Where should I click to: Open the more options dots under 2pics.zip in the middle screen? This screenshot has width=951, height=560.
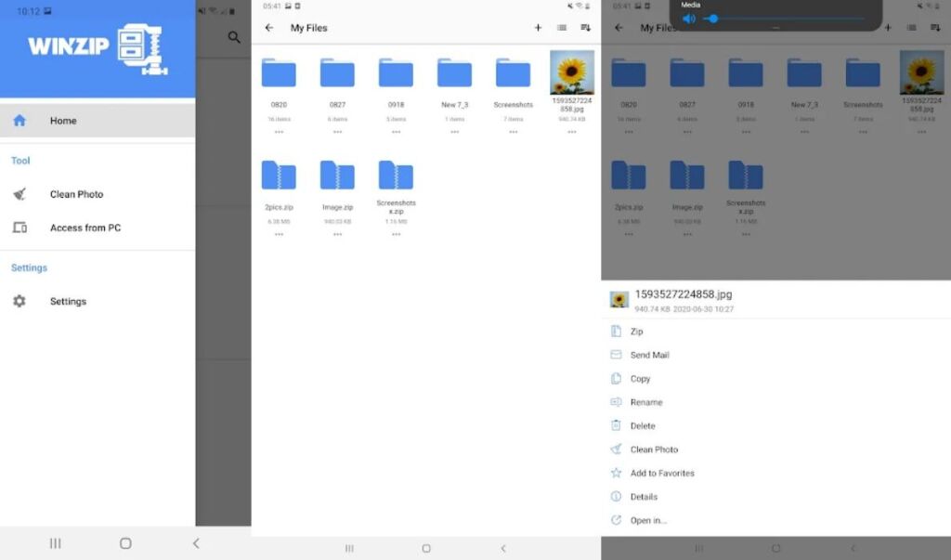[x=279, y=234]
